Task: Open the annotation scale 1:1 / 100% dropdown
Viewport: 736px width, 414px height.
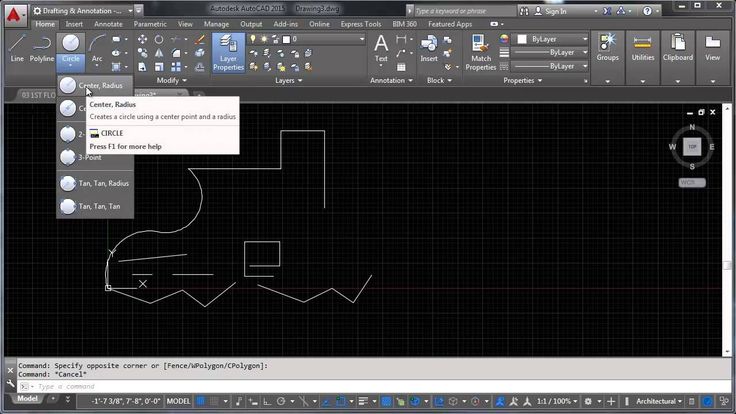Action: point(557,401)
